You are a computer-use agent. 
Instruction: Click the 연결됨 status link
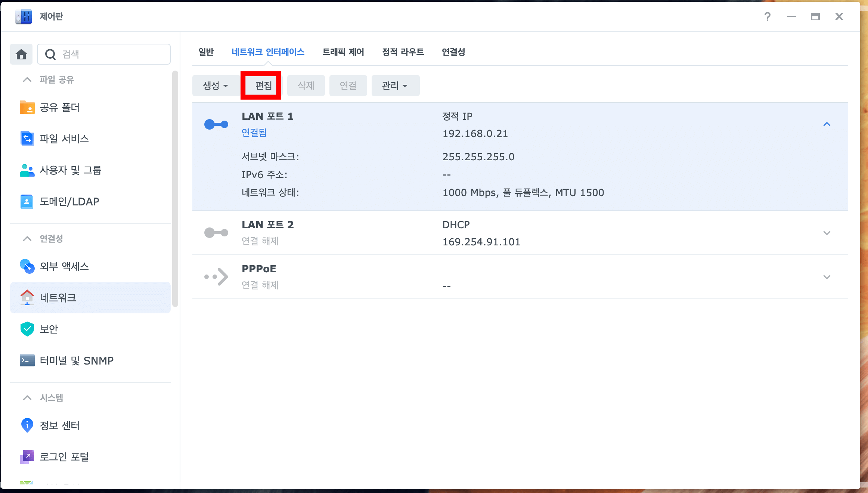[254, 133]
